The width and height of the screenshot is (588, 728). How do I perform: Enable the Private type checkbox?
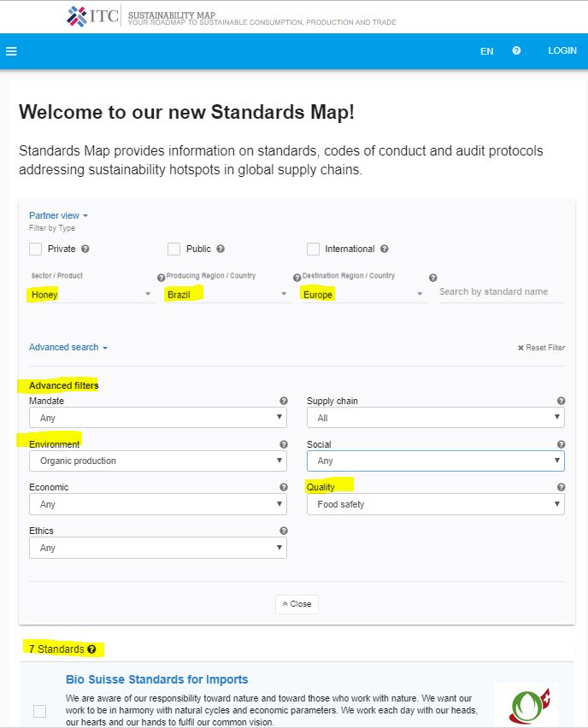(36, 250)
